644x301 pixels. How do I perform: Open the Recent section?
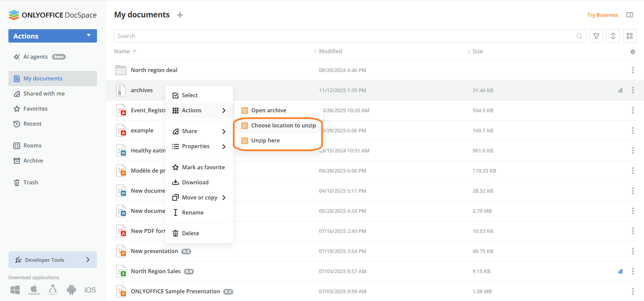tap(53, 124)
